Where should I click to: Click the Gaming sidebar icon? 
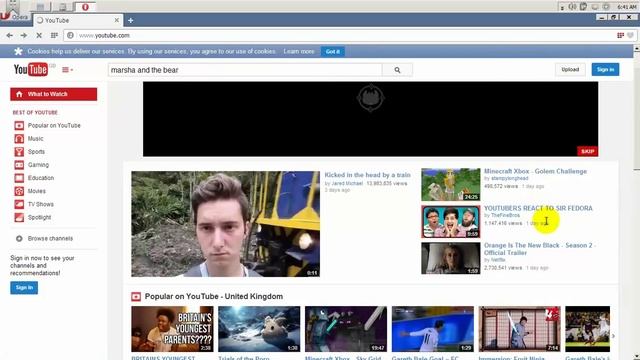pos(19,165)
